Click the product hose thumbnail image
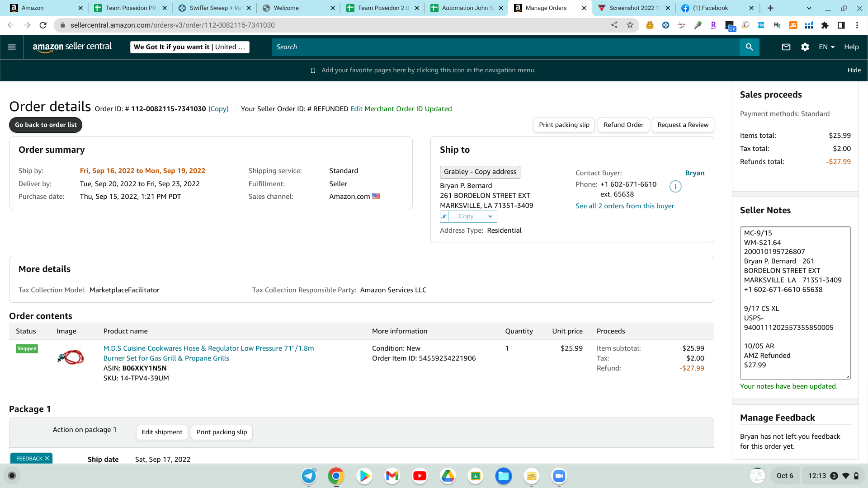This screenshot has width=868, height=488. 71,357
